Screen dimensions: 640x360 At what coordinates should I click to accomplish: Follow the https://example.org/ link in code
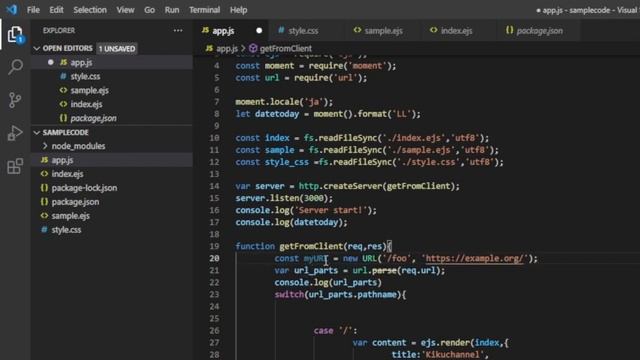coord(474,258)
